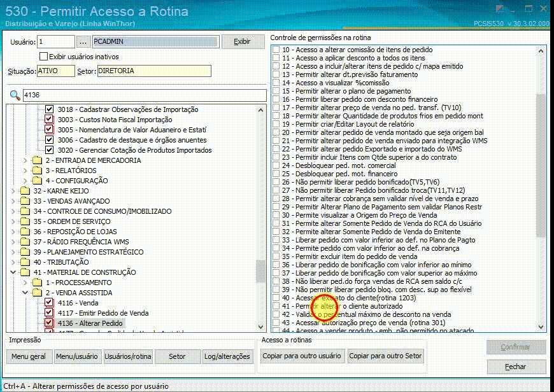Click folder icon of 4 - CONFIGURAÇÃO
Screen dimensions: 554x392
tap(37, 181)
